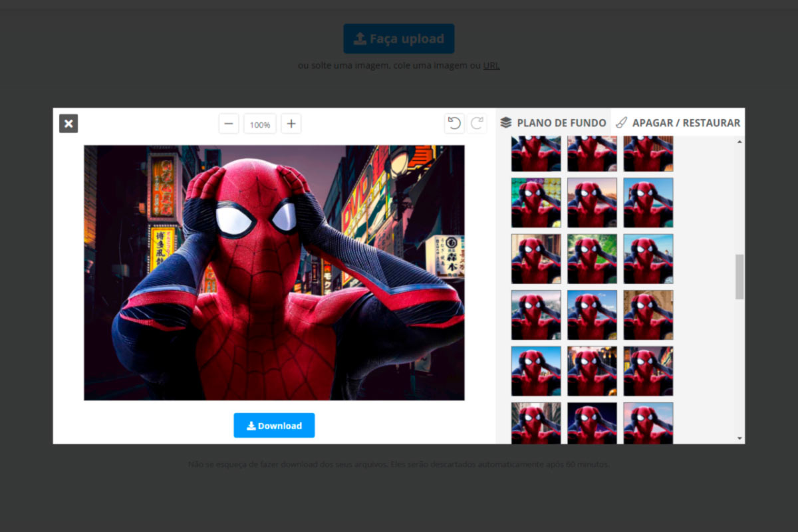Click the background panel scrollbar thumb
Viewport: 798px width, 532px height.
[739, 277]
